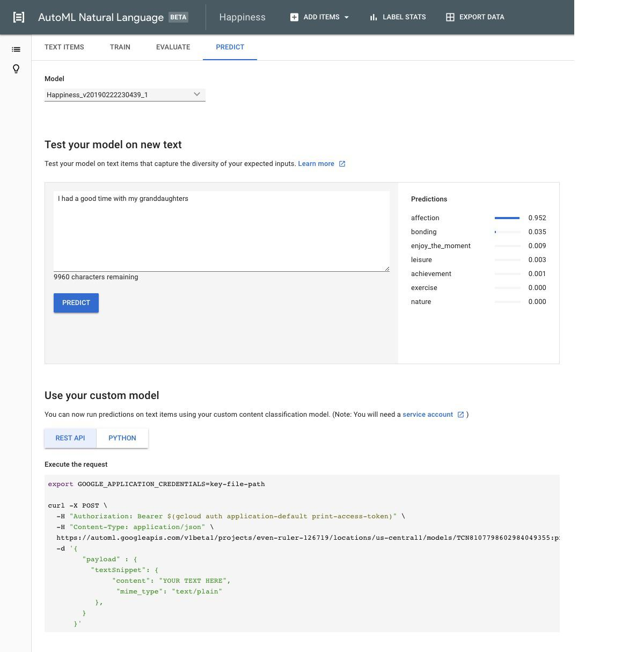Click the Happiness dataset title
This screenshot has height=652, width=644.
(x=242, y=17)
